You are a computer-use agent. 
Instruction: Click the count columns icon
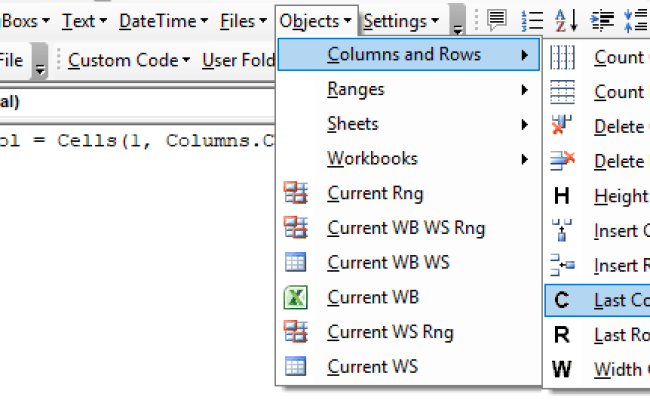562,57
